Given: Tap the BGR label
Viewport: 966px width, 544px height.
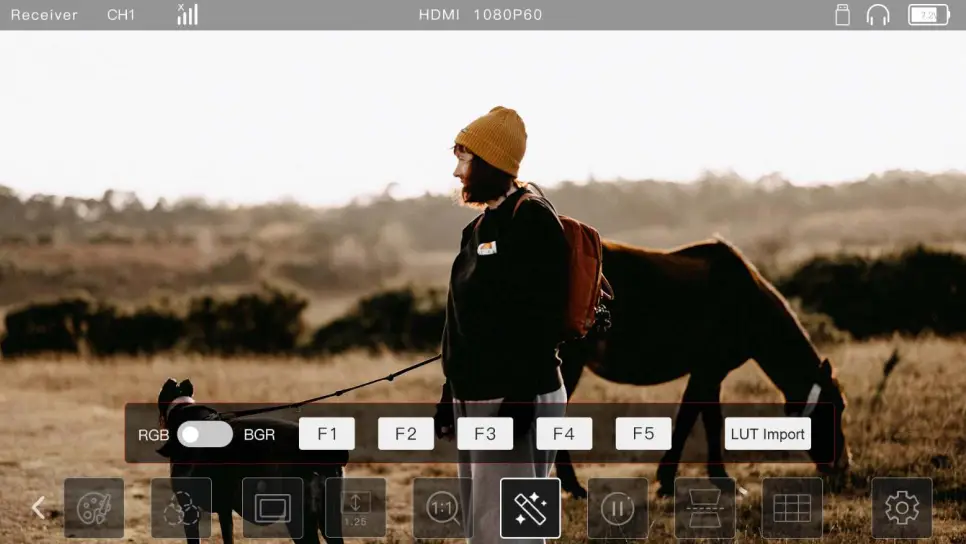Looking at the screenshot, I should click(259, 435).
